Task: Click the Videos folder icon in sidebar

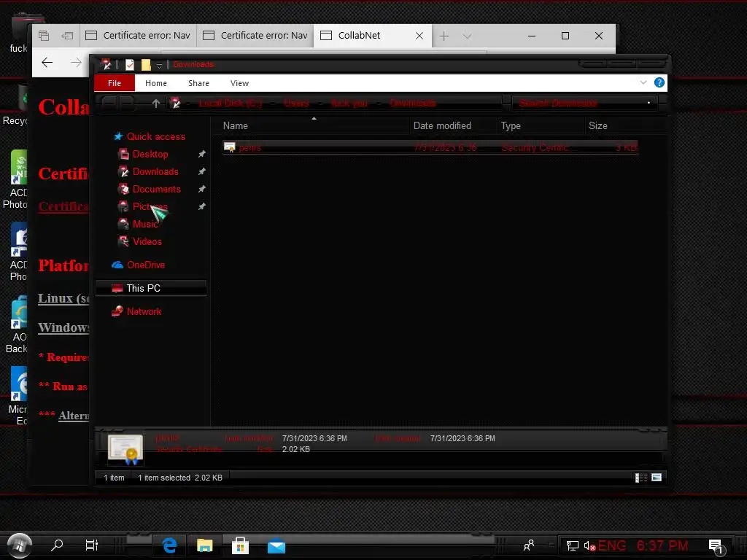Action: point(123,241)
